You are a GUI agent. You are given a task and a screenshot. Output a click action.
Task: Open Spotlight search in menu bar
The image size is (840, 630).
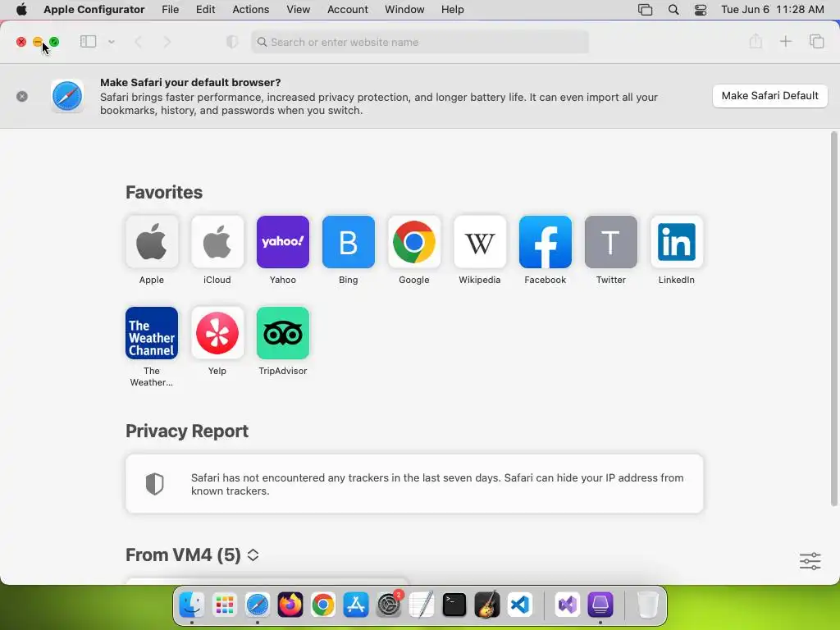(x=673, y=10)
